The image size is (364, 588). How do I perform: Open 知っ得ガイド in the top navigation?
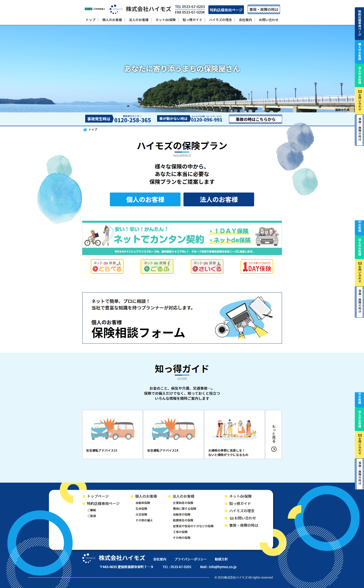(x=192, y=20)
